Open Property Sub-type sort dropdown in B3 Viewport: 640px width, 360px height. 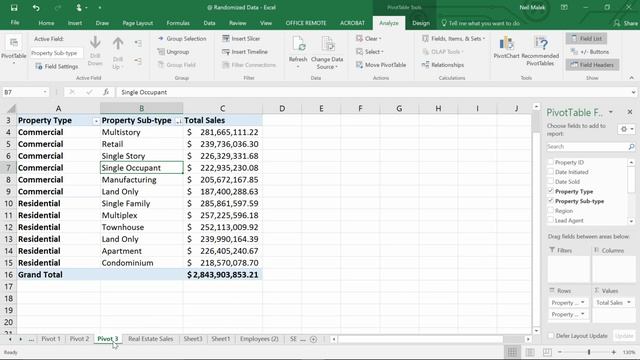pyautogui.click(x=178, y=121)
